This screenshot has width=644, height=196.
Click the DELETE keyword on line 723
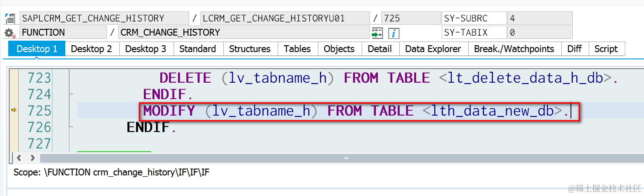[x=185, y=78]
